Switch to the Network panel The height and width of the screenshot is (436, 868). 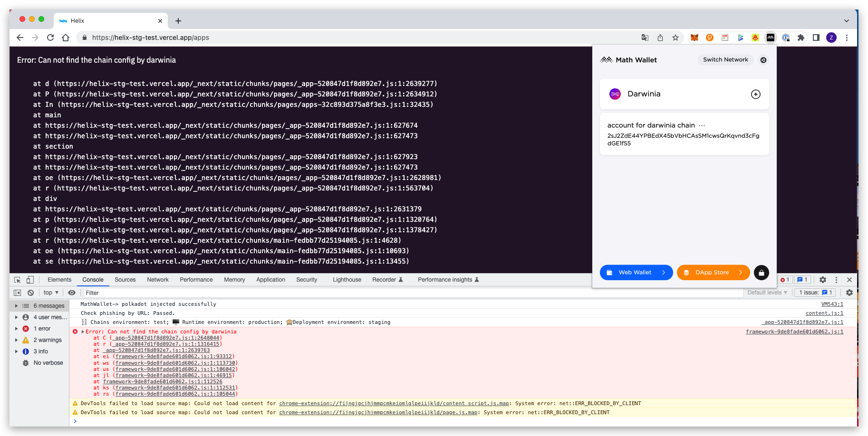click(x=157, y=280)
